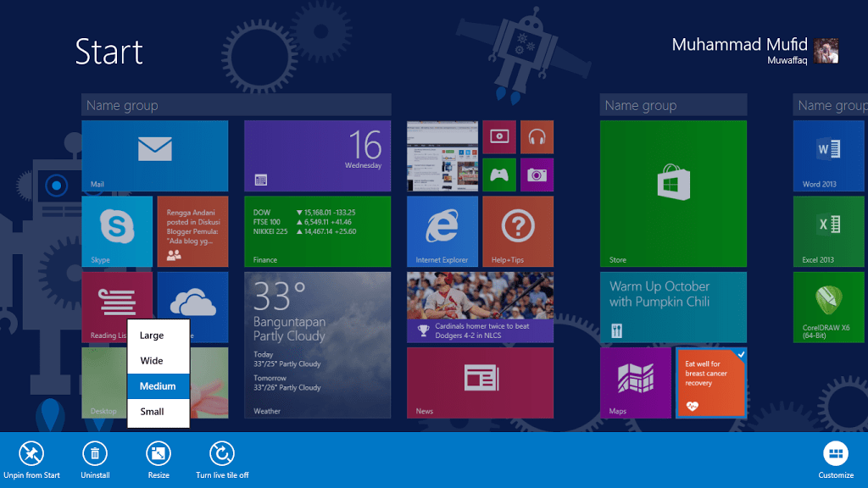This screenshot has height=488, width=868.
Task: Open the Games controller tile
Action: [499, 175]
